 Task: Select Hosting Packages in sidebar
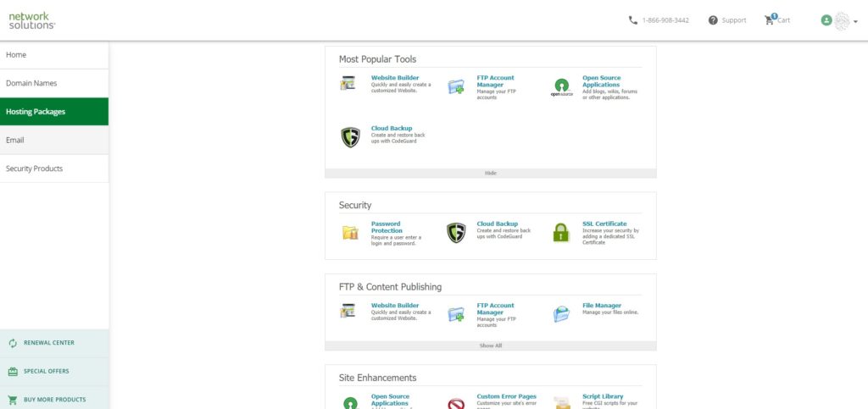click(x=54, y=112)
